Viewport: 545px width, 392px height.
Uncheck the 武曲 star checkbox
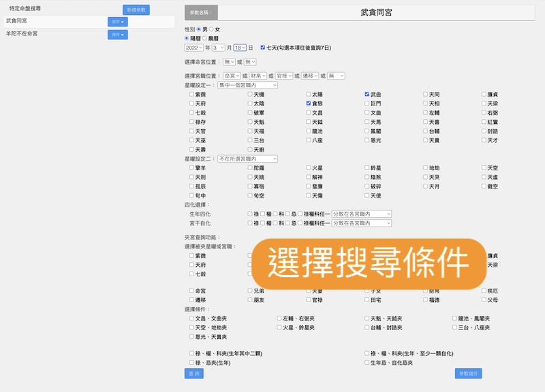click(367, 94)
